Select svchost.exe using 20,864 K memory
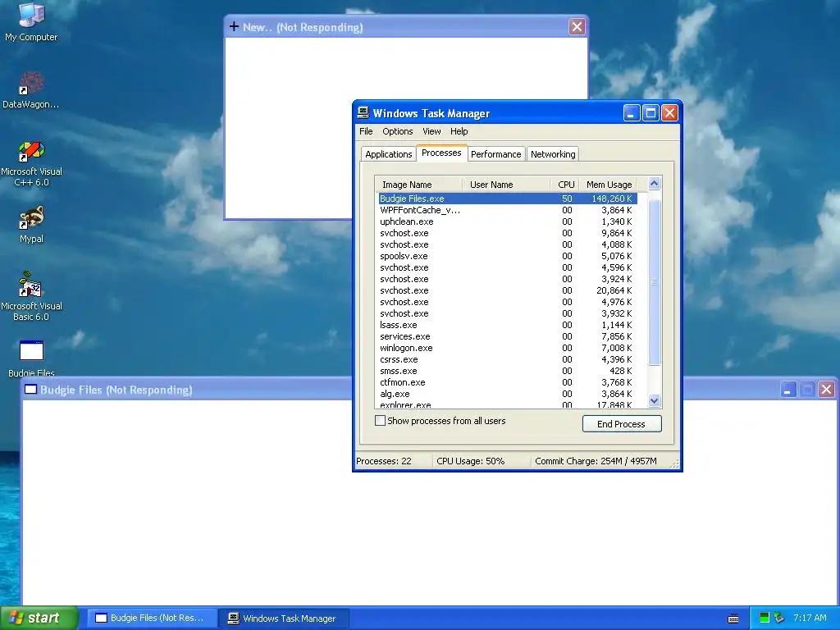Image resolution: width=840 pixels, height=630 pixels. [x=507, y=290]
